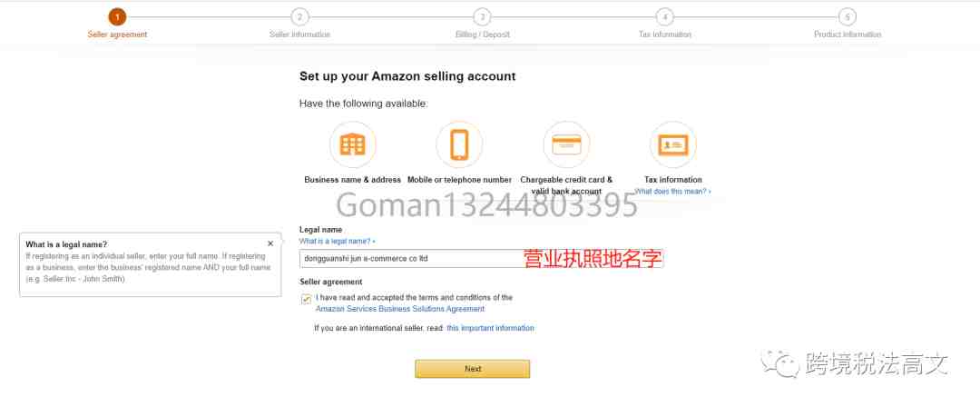This screenshot has width=980, height=407.
Task: Click the Tax information ID card icon
Action: point(673,144)
